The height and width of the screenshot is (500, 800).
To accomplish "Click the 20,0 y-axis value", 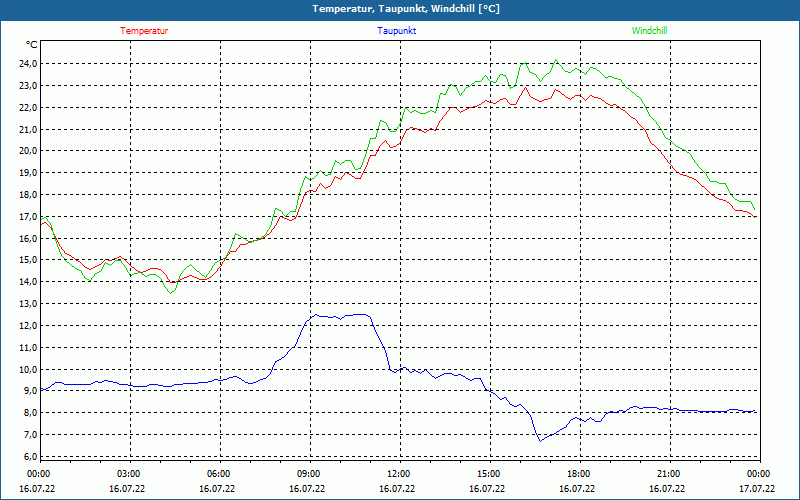I will (29, 151).
